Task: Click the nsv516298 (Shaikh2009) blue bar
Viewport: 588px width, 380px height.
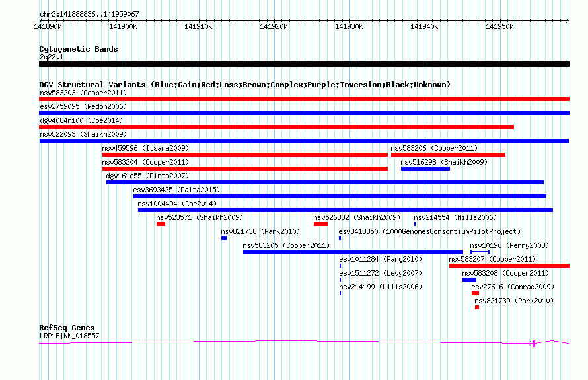Action: (x=425, y=169)
